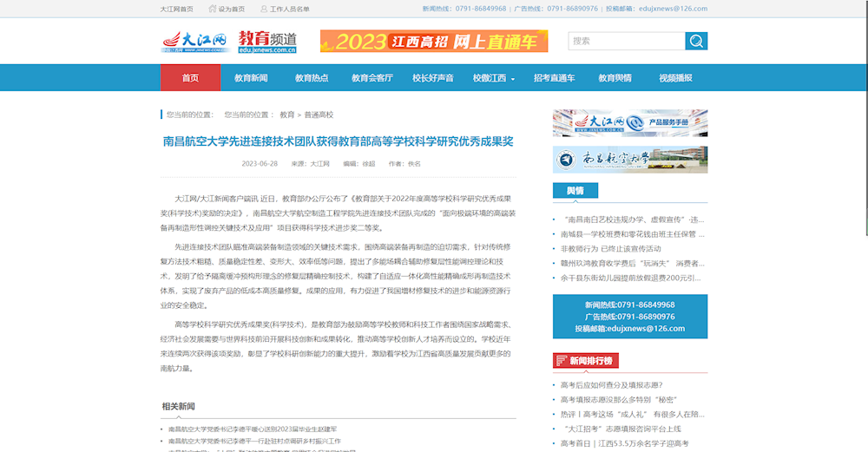
Task: Open the 大江网首页 link in the top bar
Action: 177,9
